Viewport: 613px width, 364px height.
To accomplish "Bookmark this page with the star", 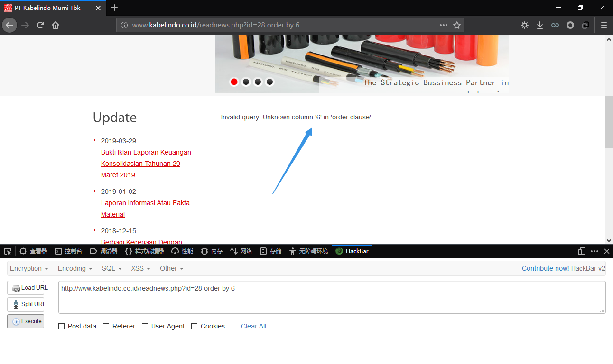I will coord(456,25).
